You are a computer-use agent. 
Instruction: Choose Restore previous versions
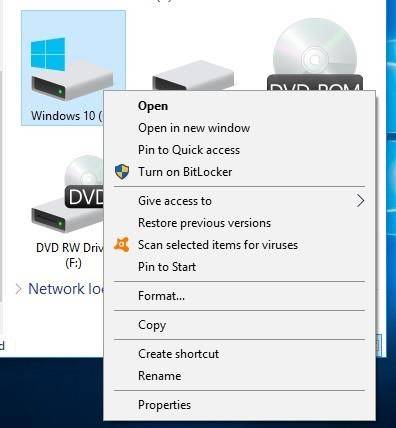pyautogui.click(x=239, y=223)
